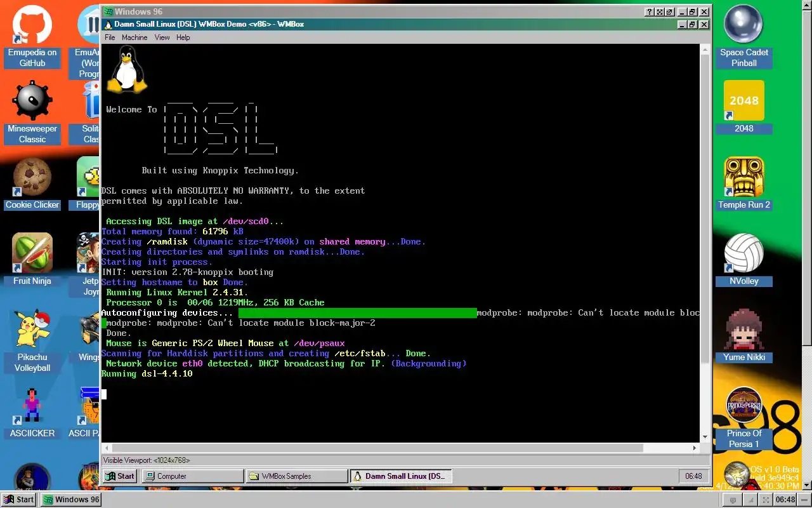This screenshot has height=508, width=812.
Task: Switch to Computer taskbar button
Action: coord(192,476)
